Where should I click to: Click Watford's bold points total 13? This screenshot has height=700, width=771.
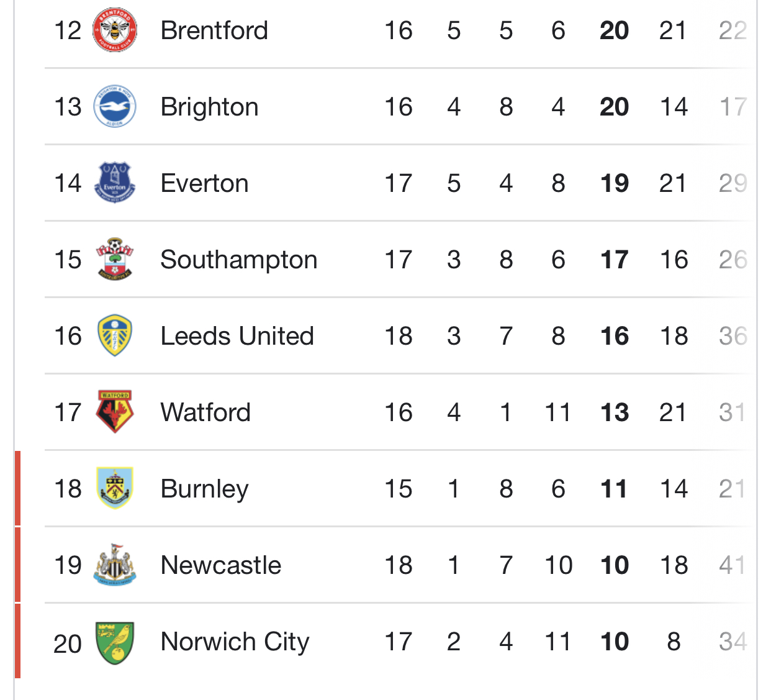point(615,412)
